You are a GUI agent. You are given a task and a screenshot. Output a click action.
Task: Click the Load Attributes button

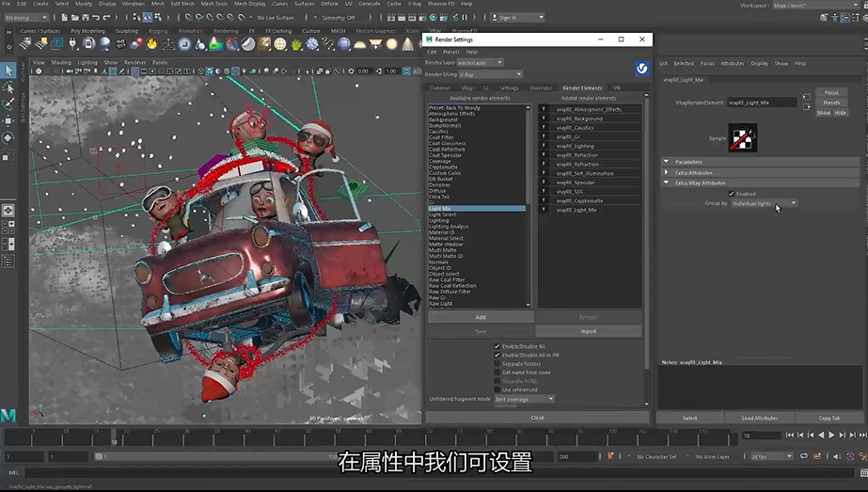(x=760, y=419)
